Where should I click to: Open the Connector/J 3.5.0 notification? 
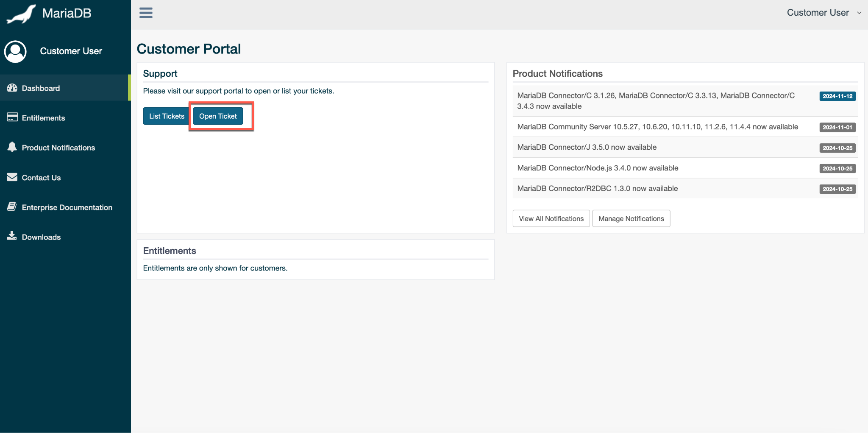tap(587, 147)
